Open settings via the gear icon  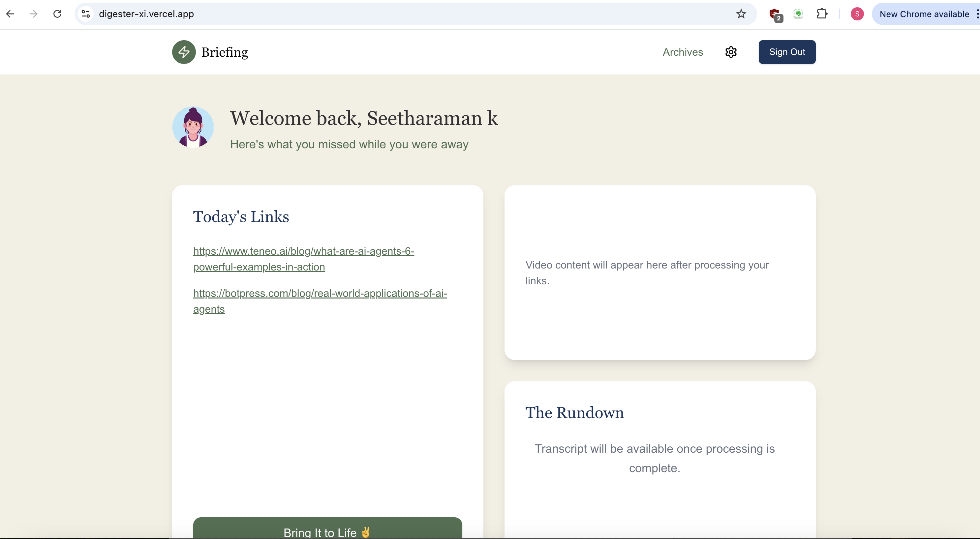click(730, 52)
